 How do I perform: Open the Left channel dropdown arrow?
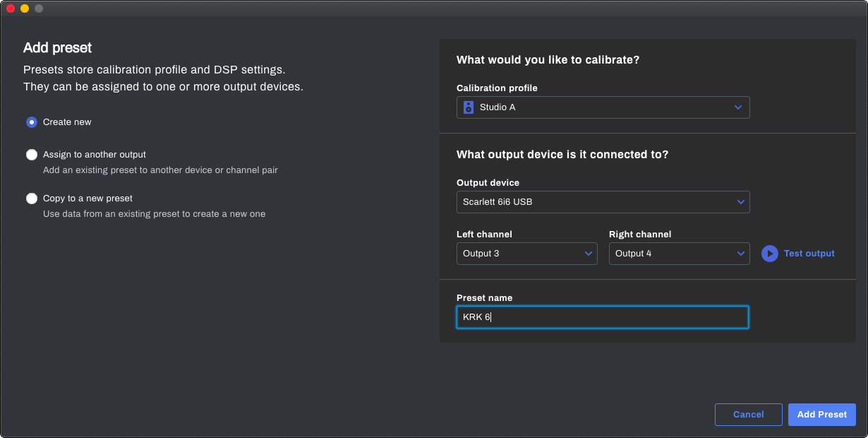[x=589, y=254]
